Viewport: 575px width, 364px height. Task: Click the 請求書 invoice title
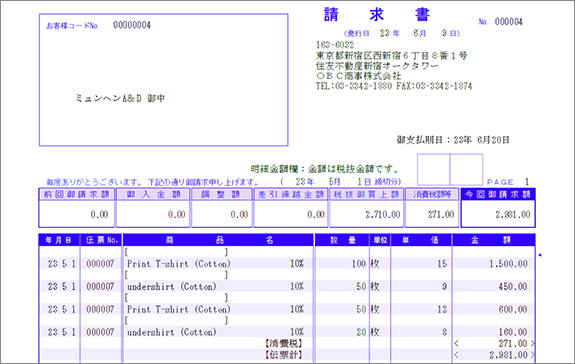click(377, 15)
